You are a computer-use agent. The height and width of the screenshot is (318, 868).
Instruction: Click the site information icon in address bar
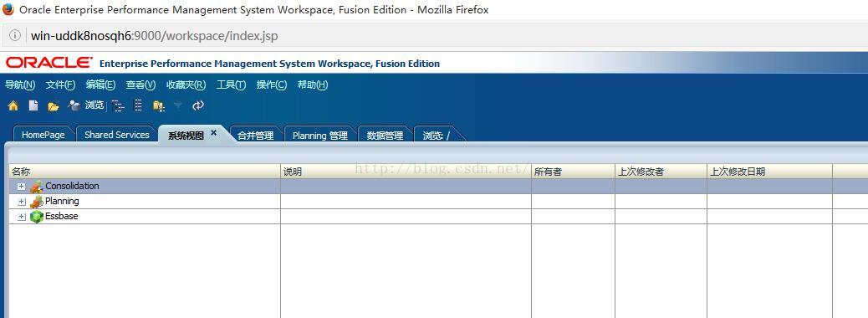(15, 36)
